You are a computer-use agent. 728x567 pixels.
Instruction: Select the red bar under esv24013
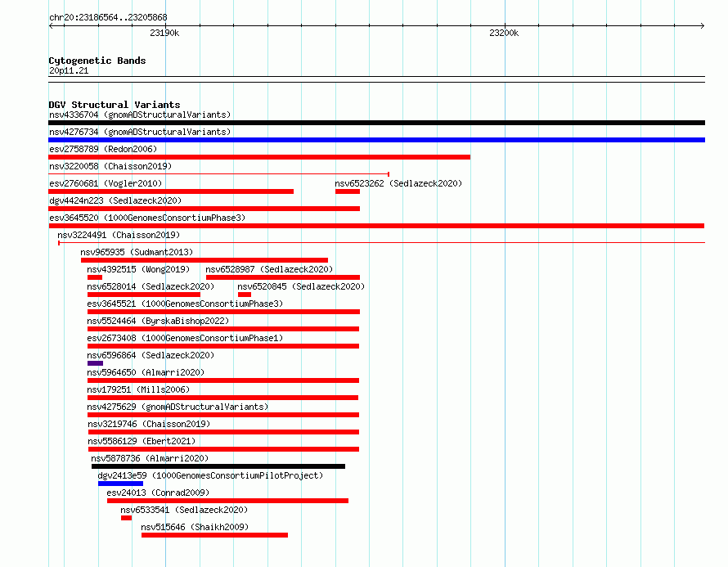tap(228, 501)
